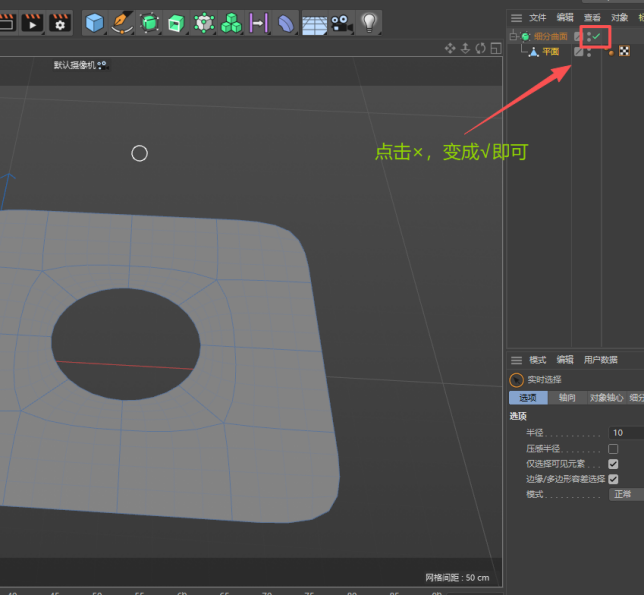Open the 模式 dropdown showing 正常
Screen dimensions: 644x595
[x=626, y=494]
